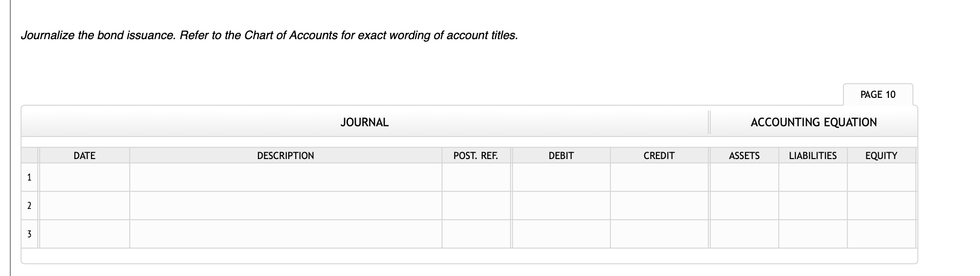Click the Debit cell in row 1
The width and height of the screenshot is (980, 276).
click(561, 177)
